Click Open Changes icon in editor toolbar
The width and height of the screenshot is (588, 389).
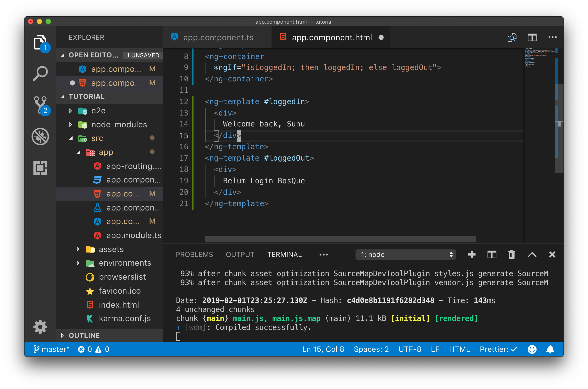tap(512, 37)
